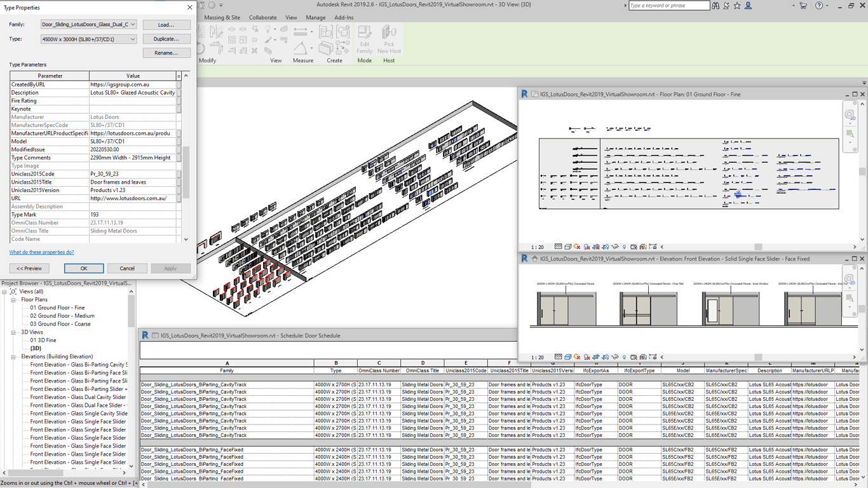Open the Manage ribbon tab
The image size is (868, 488).
point(315,18)
